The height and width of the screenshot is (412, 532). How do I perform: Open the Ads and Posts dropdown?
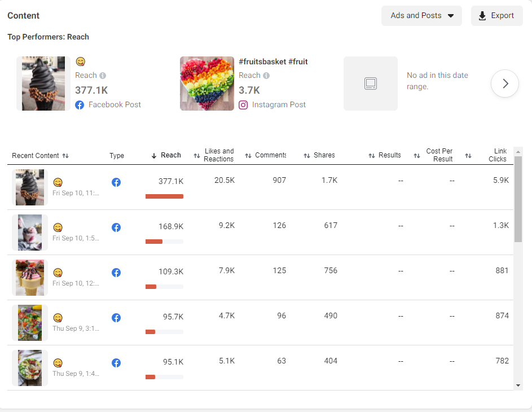421,16
